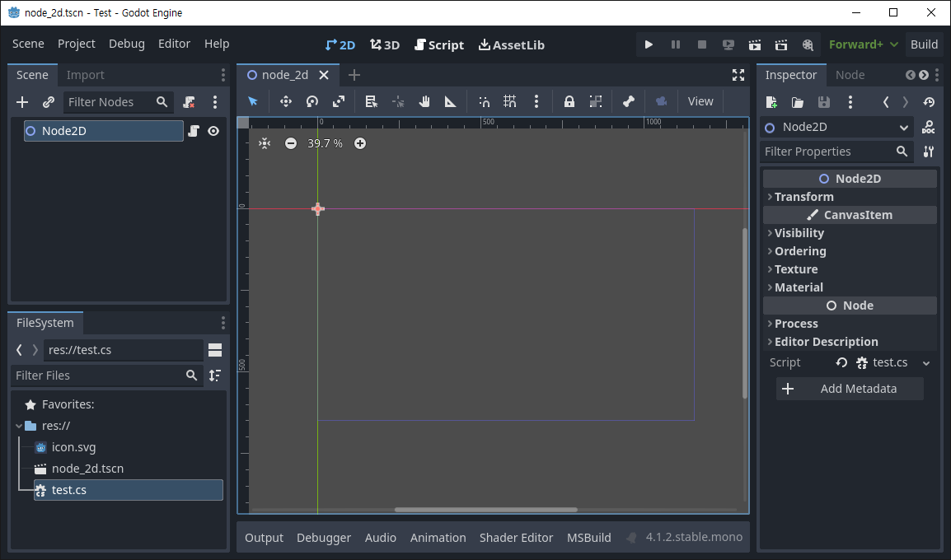Screen dimensions: 951x560
Task: Add a new child node with plus icon
Action: 22,102
